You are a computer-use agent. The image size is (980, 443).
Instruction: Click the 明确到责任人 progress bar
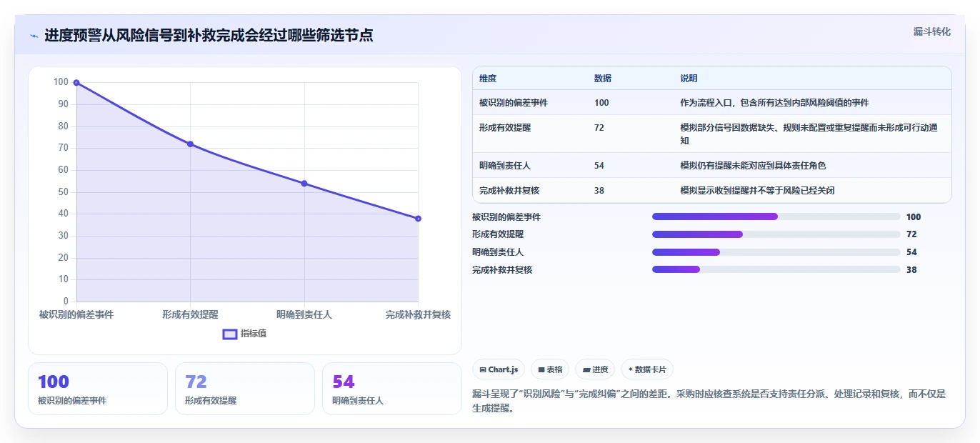pos(776,252)
